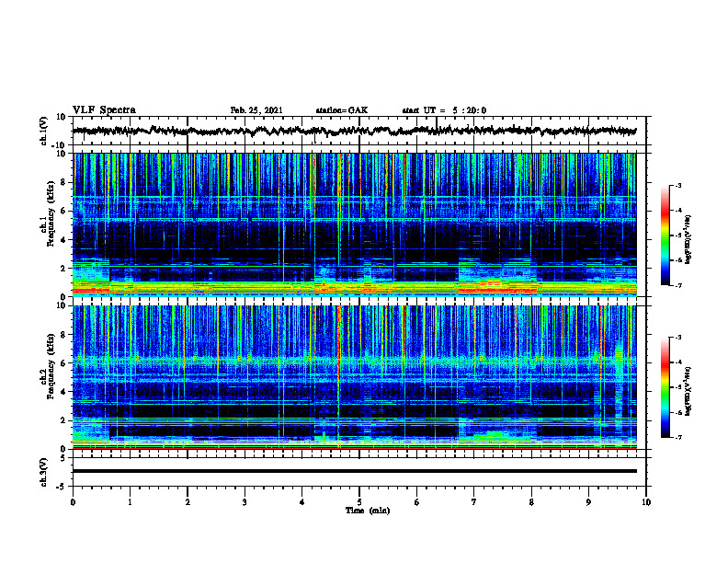This screenshot has width=728, height=563.
Task: Click the ch.1(V) waveform trace panel
Action: click(x=358, y=131)
